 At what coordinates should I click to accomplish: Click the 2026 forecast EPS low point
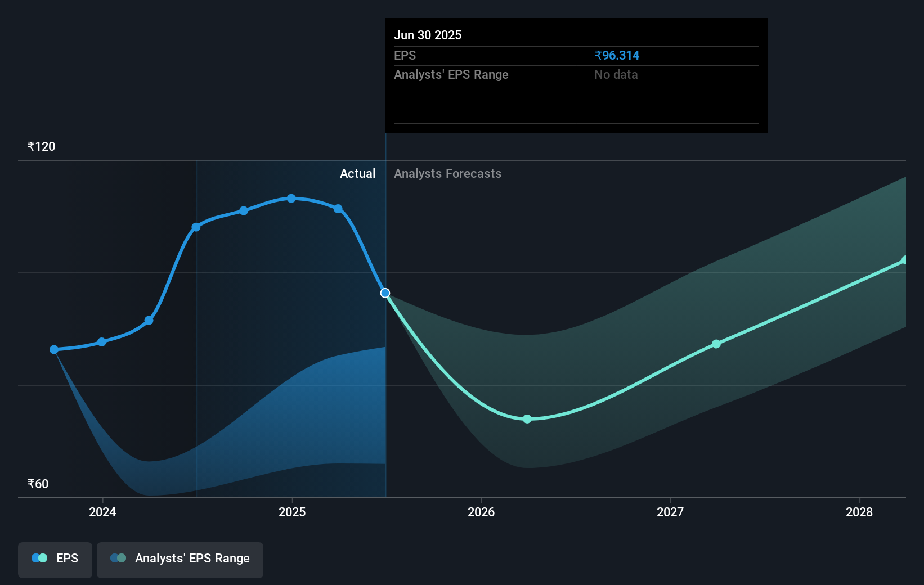coord(527,419)
